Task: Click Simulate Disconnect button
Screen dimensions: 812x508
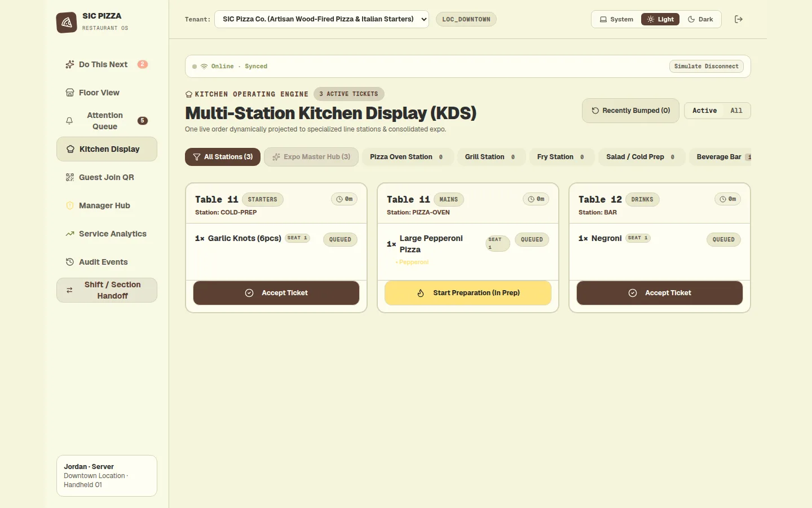Action: click(x=707, y=67)
